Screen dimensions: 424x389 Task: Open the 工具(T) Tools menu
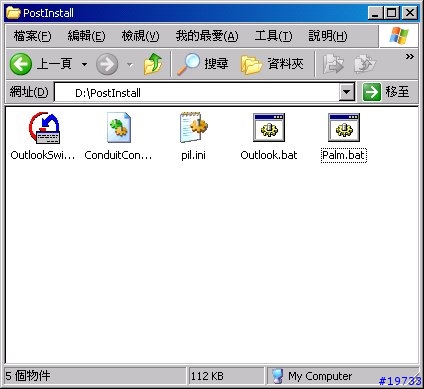273,36
